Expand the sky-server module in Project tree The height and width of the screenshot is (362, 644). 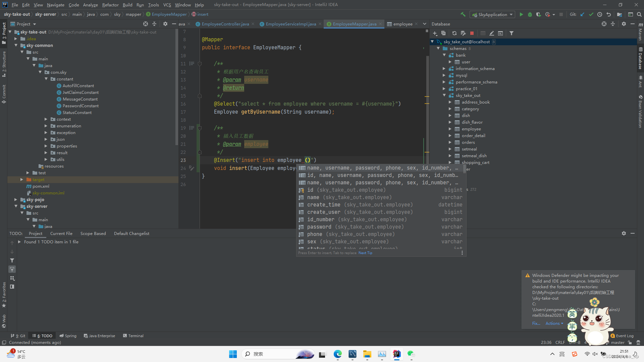pyautogui.click(x=16, y=206)
